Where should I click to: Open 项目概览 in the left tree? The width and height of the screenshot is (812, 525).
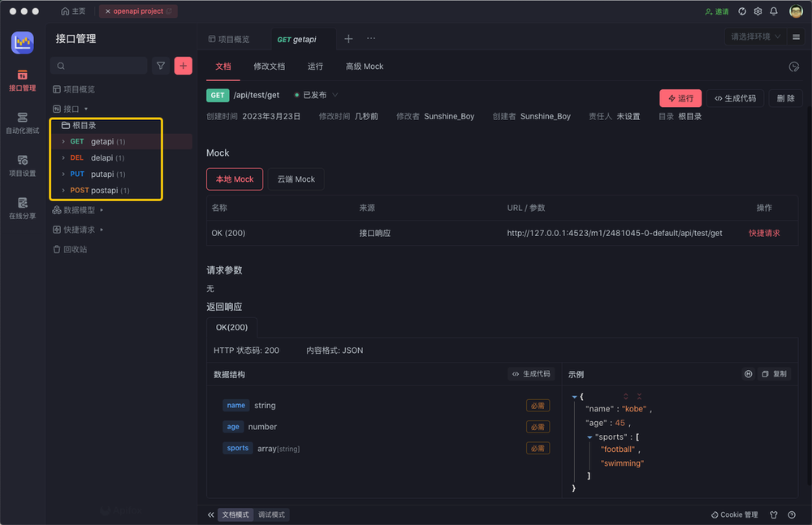coord(74,89)
